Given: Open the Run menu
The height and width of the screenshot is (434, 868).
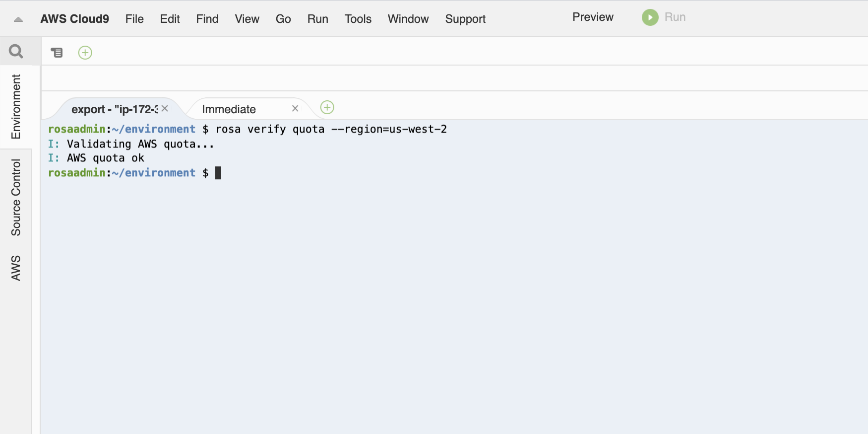Looking at the screenshot, I should (x=317, y=19).
